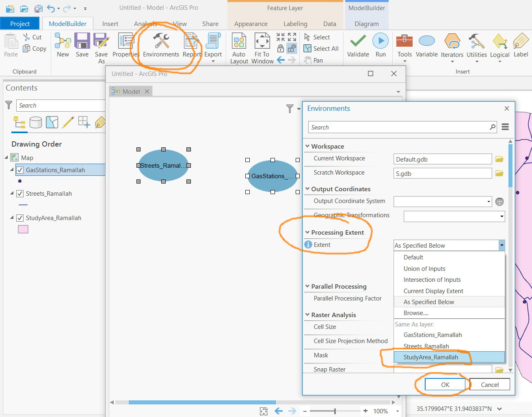Toggle Streets_Ramallah layer visibility checkbox

pyautogui.click(x=20, y=194)
